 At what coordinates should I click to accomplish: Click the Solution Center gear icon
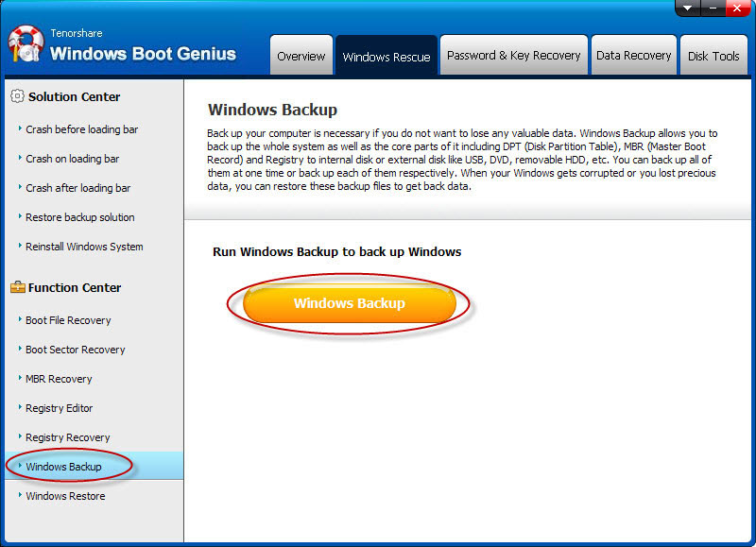pos(16,96)
